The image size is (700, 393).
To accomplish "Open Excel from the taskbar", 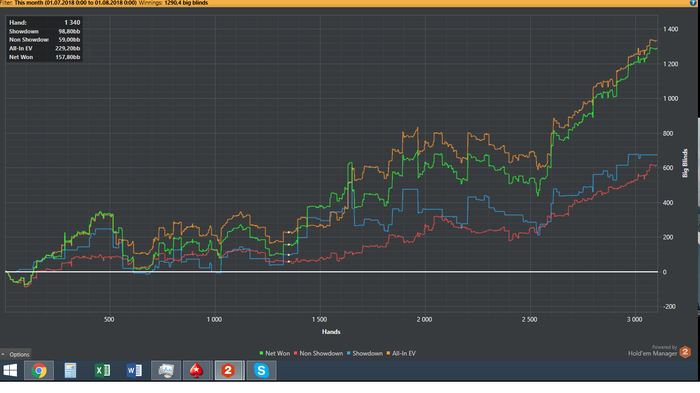I will (102, 370).
